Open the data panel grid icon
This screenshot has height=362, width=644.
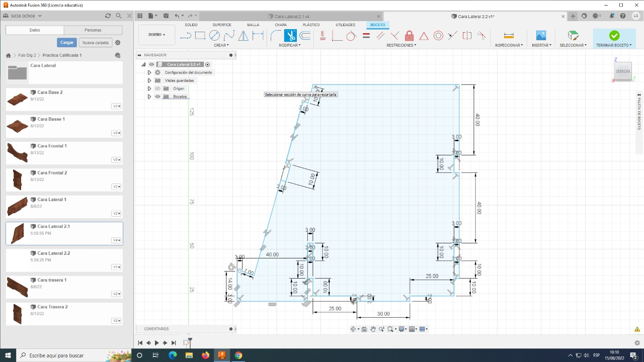[140, 16]
